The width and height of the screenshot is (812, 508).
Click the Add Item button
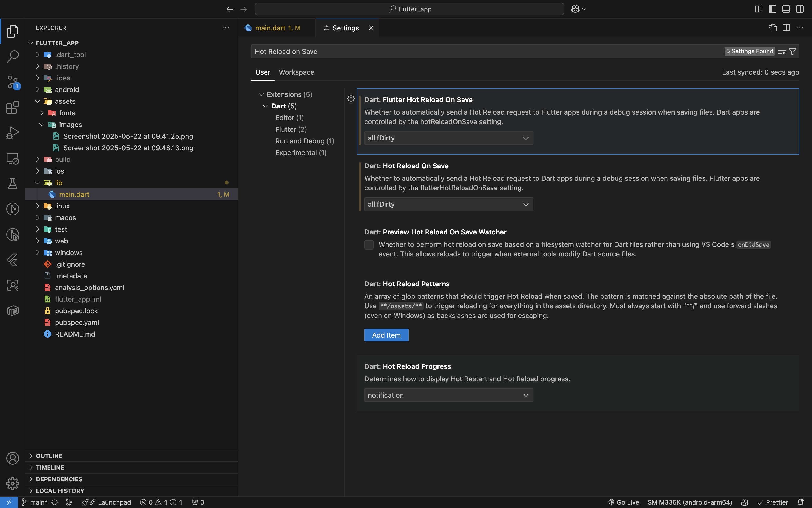tap(386, 335)
